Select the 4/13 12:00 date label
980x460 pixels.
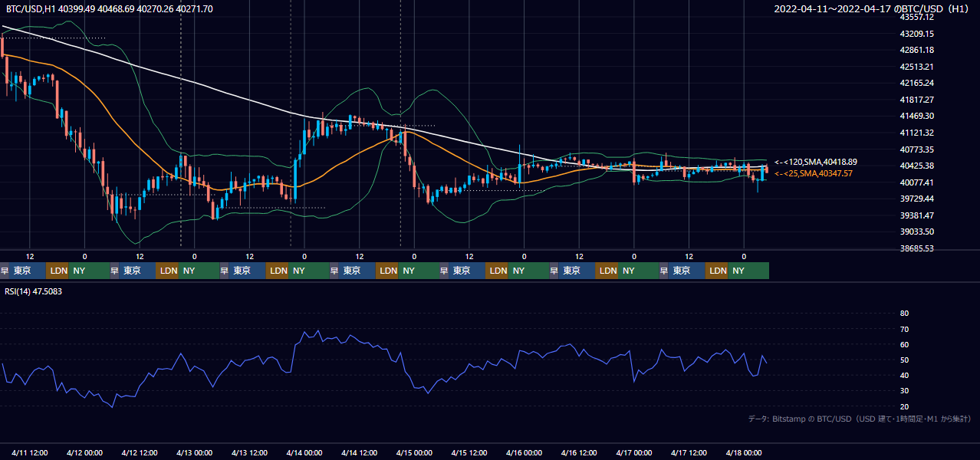pyautogui.click(x=249, y=452)
